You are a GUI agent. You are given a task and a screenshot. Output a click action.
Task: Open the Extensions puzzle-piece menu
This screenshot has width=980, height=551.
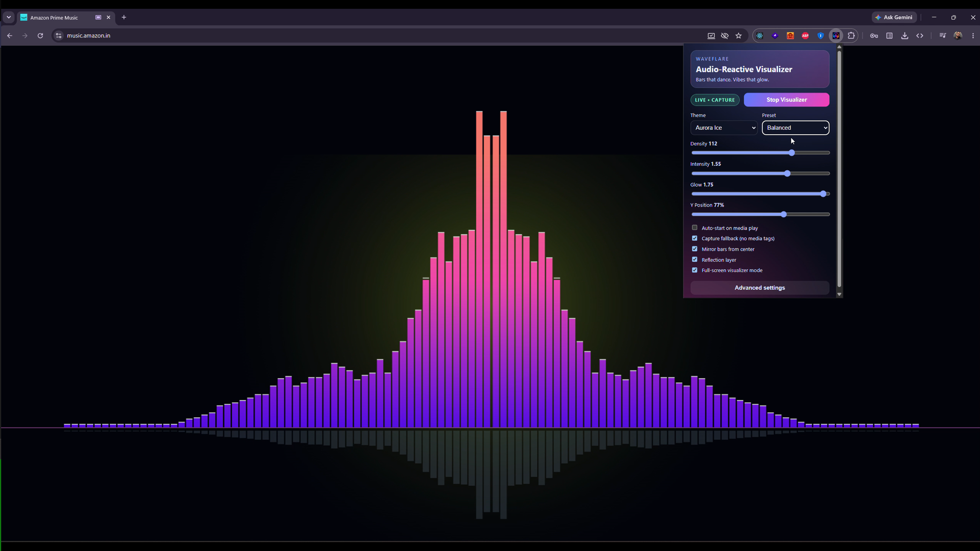pyautogui.click(x=851, y=36)
